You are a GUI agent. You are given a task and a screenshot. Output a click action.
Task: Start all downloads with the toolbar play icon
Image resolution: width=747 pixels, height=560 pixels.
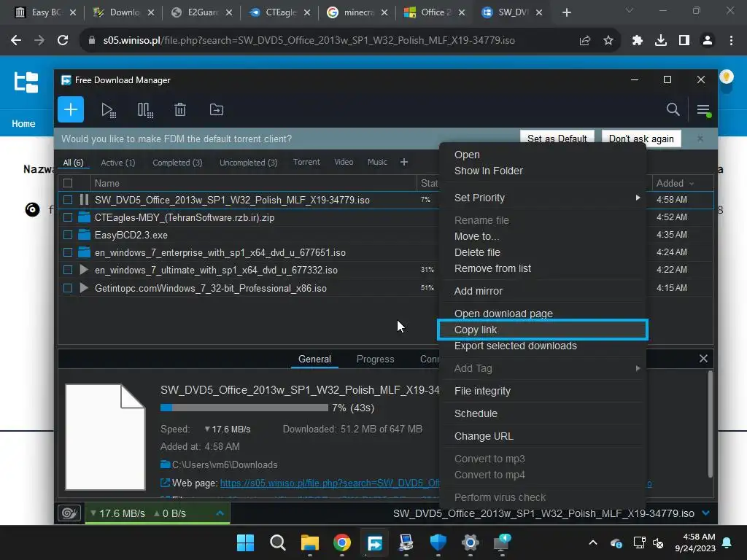tap(109, 110)
